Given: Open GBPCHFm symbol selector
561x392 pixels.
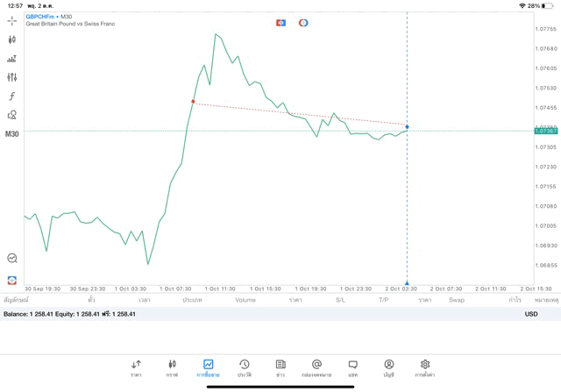Looking at the screenshot, I should point(41,17).
